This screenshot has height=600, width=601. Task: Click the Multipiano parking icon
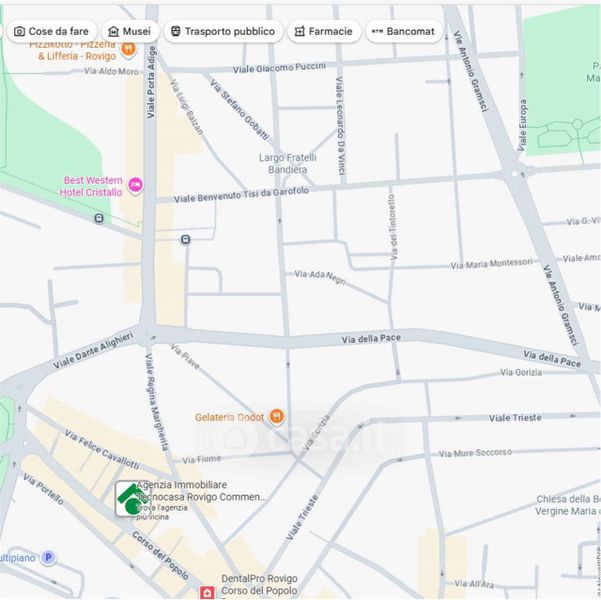[48, 557]
